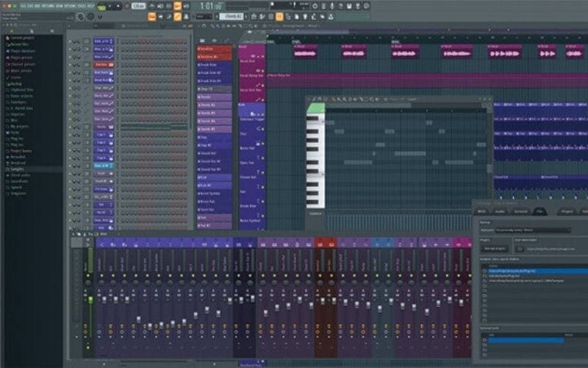Screen dimensions: 588x368
Task: Toggle Multilink to controllers icon
Action: [187, 16]
